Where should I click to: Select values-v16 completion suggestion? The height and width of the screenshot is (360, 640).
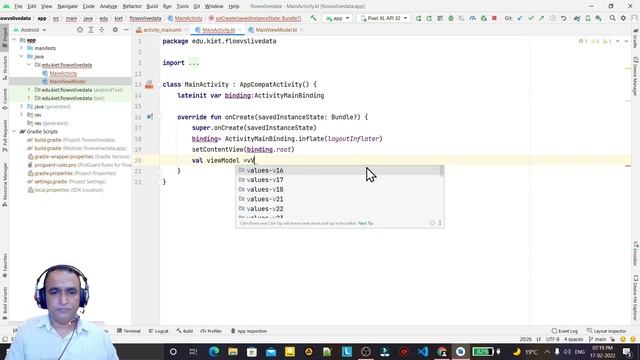tap(339, 170)
